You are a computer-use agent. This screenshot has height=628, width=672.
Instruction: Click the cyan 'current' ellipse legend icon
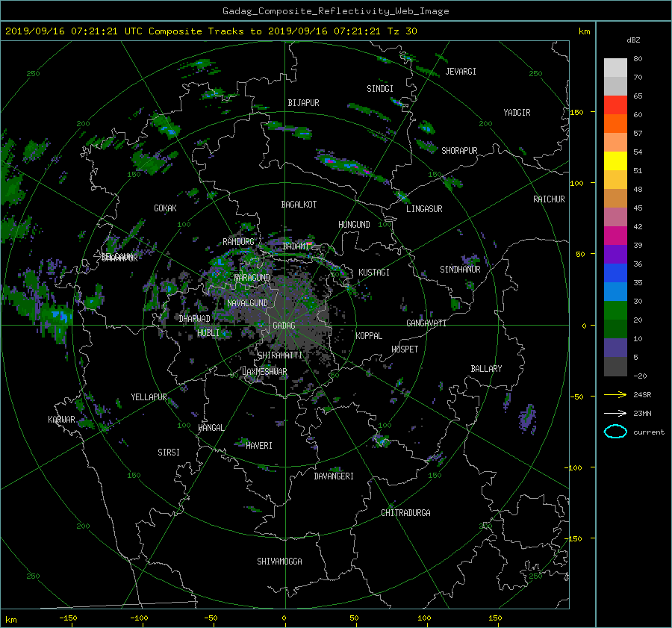coord(615,432)
